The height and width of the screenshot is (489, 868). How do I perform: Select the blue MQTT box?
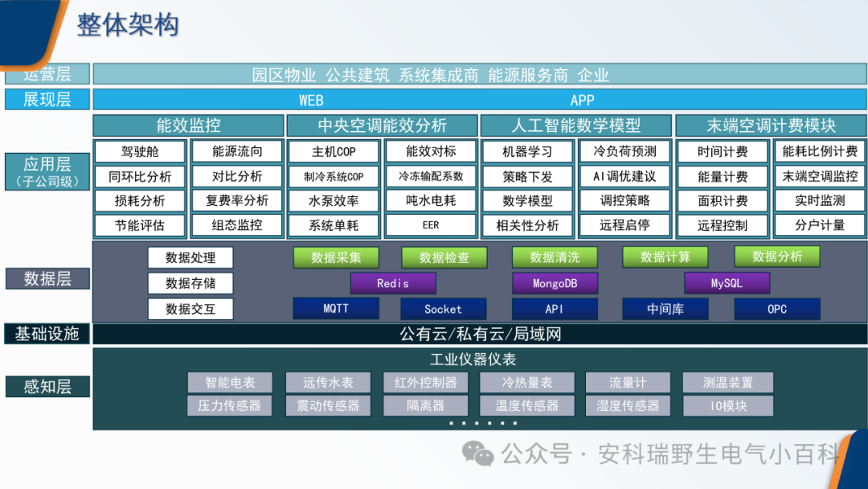pyautogui.click(x=336, y=309)
